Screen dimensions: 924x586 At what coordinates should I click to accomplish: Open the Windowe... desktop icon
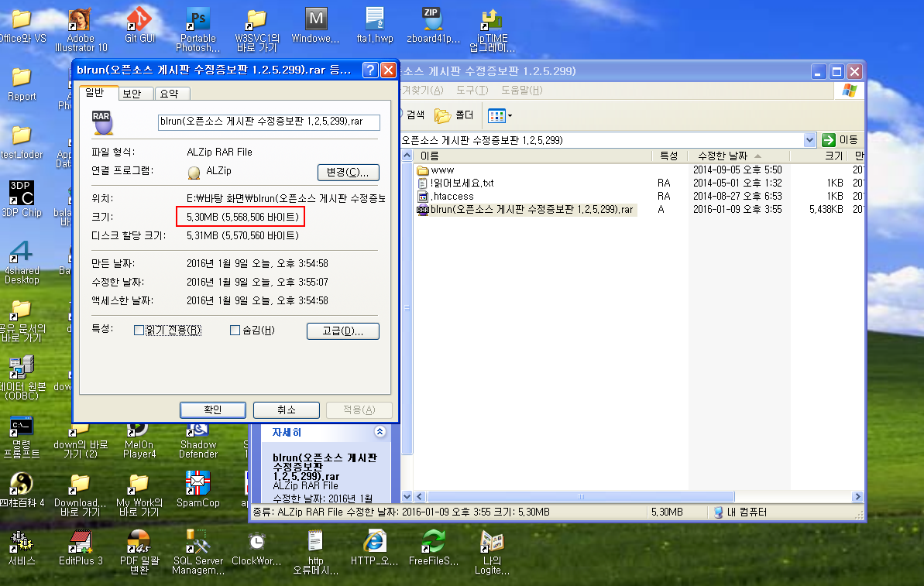(x=316, y=26)
